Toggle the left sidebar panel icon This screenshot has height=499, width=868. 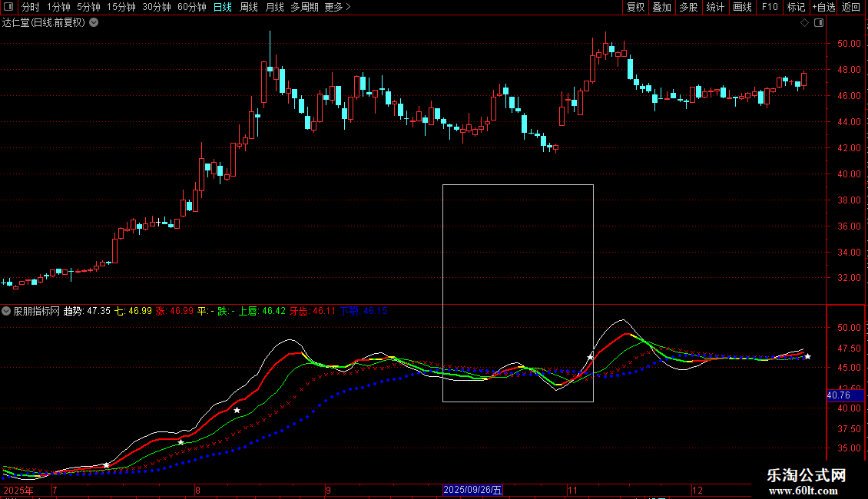[x=8, y=7]
